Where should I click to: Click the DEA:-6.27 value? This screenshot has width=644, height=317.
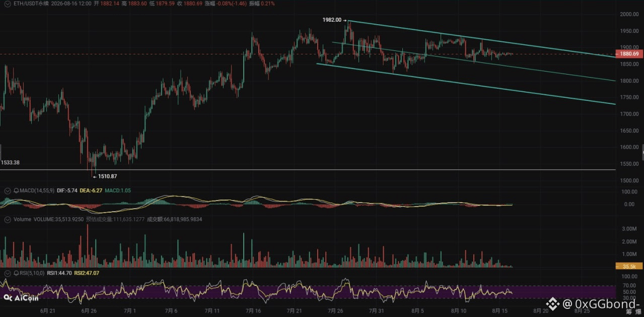(90, 191)
